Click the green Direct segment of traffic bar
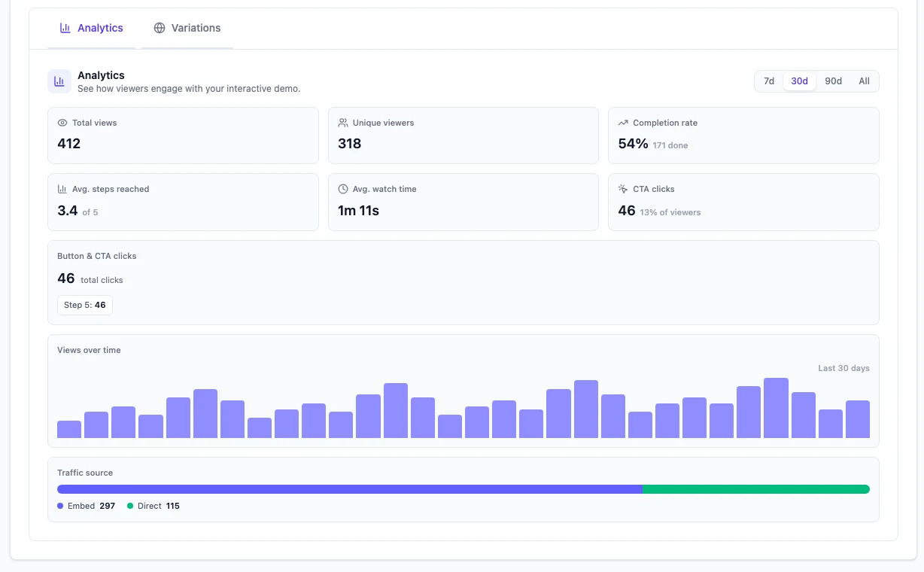The width and height of the screenshot is (924, 572). tap(756, 489)
